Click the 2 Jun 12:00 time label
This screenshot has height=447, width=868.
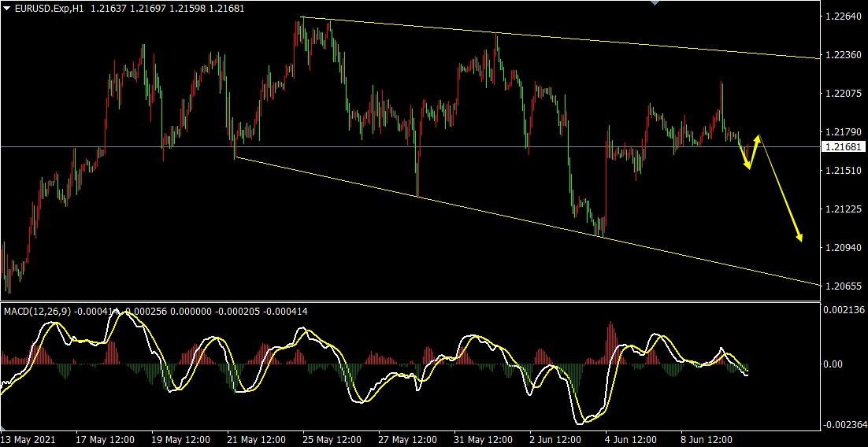557,440
